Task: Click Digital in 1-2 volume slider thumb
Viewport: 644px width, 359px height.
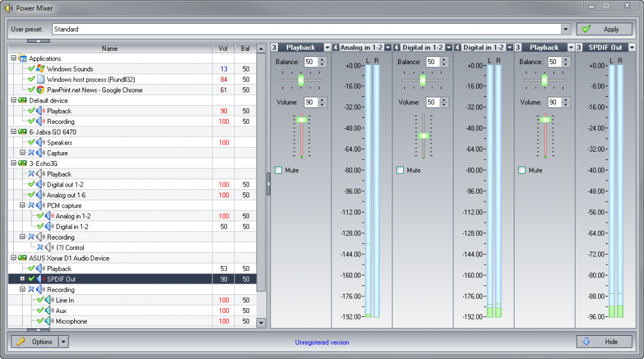Action: coord(423,136)
